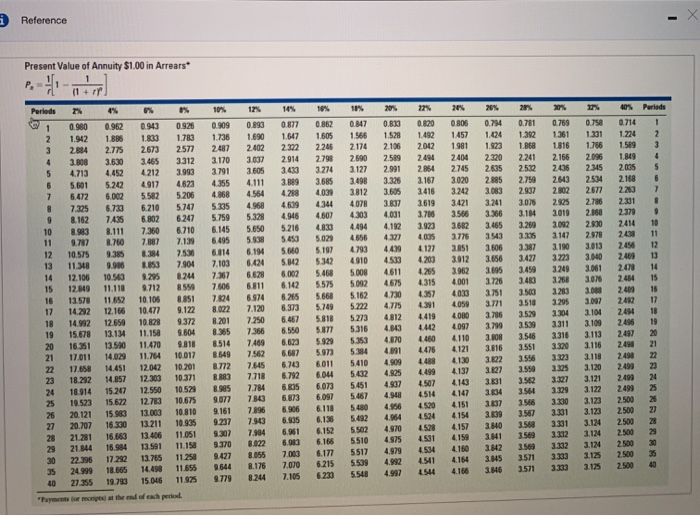The height and width of the screenshot is (516, 700).
Task: Click the value 0.980 in the 2% column
Action: click(x=78, y=127)
